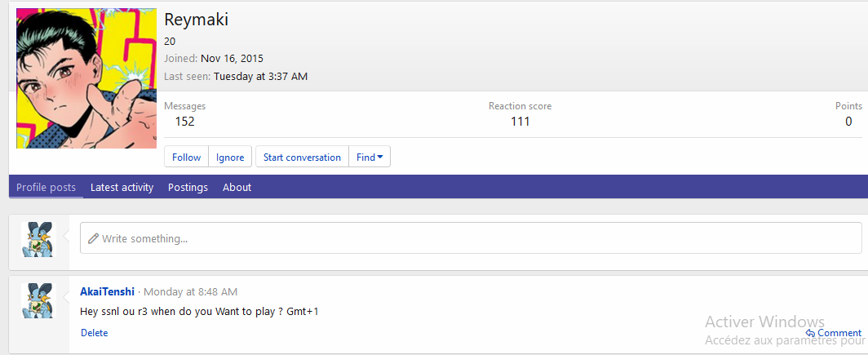This screenshot has height=355, width=868.
Task: Click avatar beside Write something box
Action: click(x=39, y=239)
